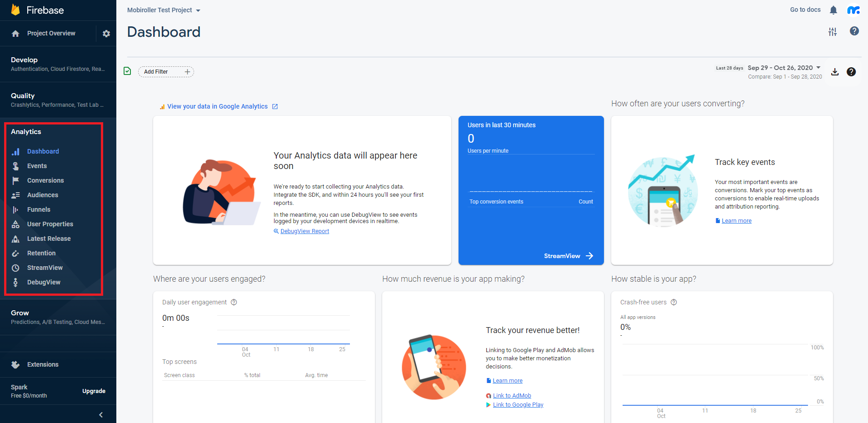
Task: Select Retention in Analytics menu
Action: [x=41, y=253]
